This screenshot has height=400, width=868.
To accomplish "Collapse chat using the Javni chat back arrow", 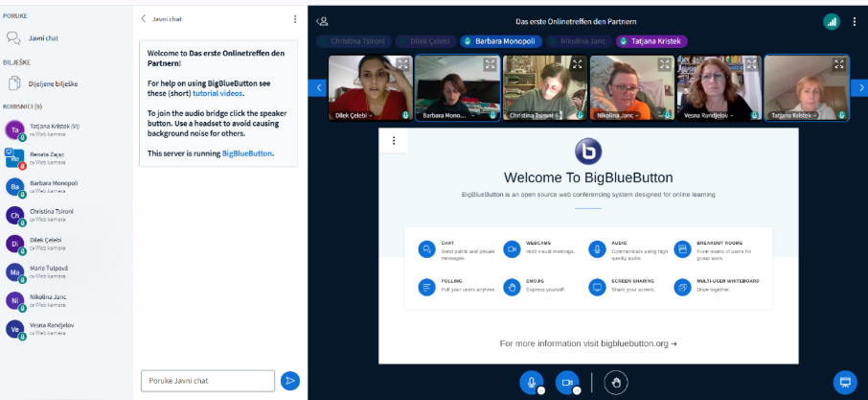I will pyautogui.click(x=144, y=18).
